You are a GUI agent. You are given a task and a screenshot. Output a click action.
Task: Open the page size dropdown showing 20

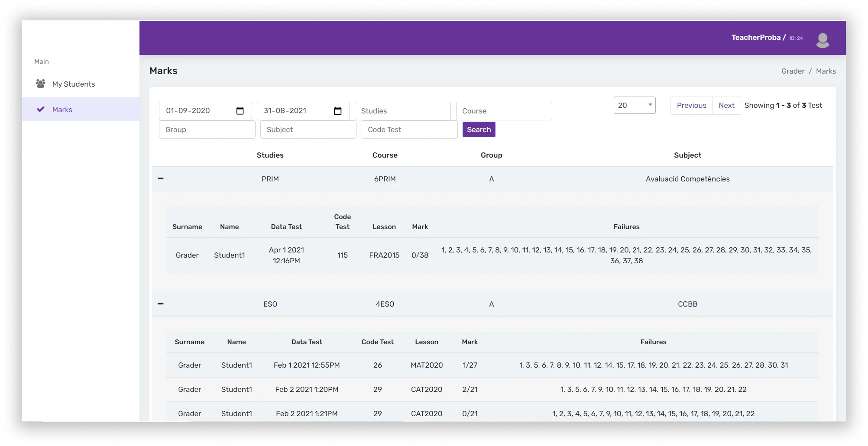coord(635,105)
